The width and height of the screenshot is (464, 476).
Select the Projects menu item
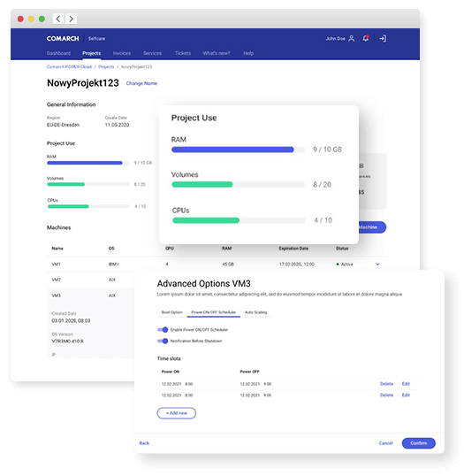91,53
